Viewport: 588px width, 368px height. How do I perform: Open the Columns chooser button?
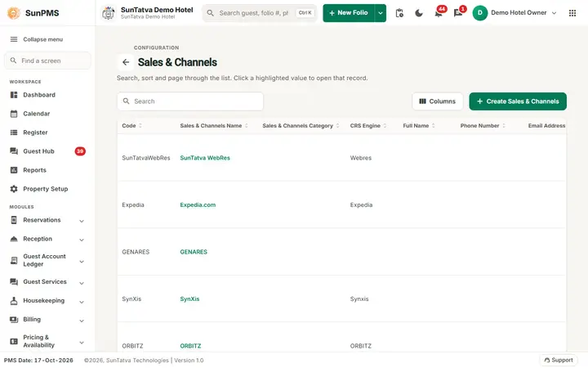click(437, 101)
